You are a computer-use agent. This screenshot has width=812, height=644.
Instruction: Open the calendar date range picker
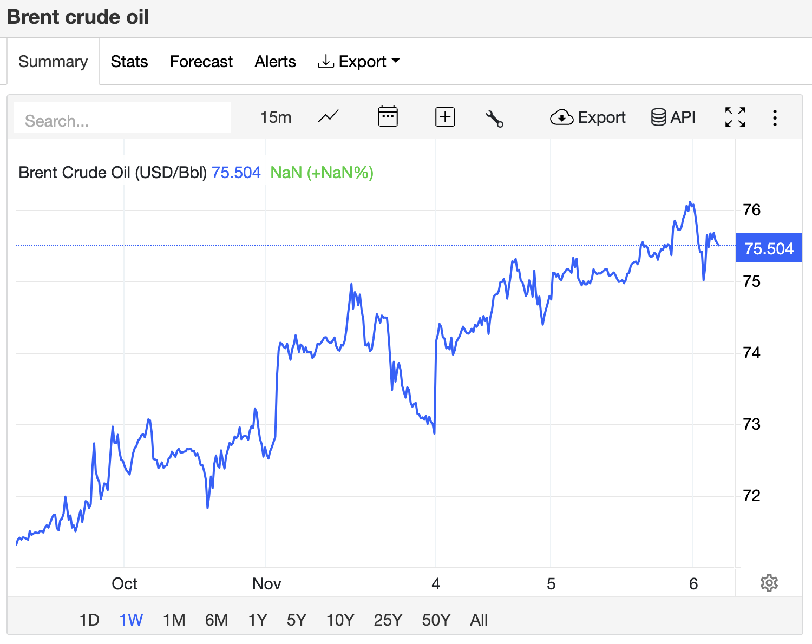pos(388,117)
